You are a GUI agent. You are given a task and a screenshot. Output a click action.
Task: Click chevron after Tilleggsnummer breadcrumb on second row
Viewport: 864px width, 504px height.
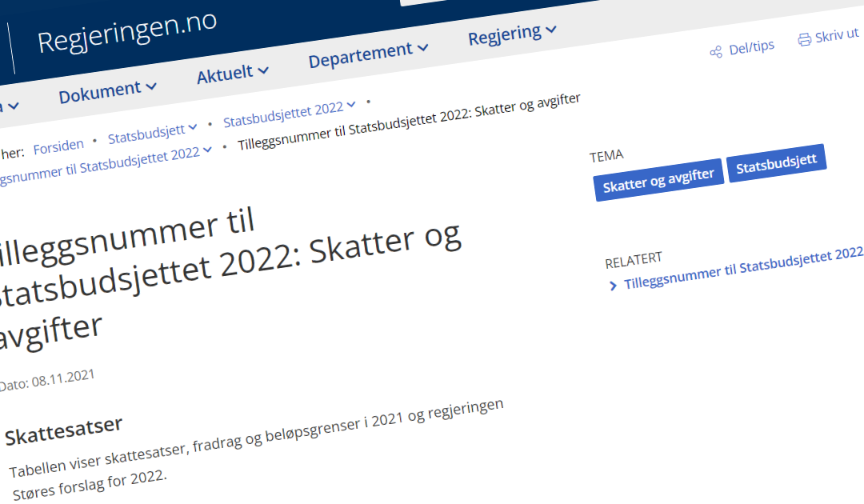point(209,150)
